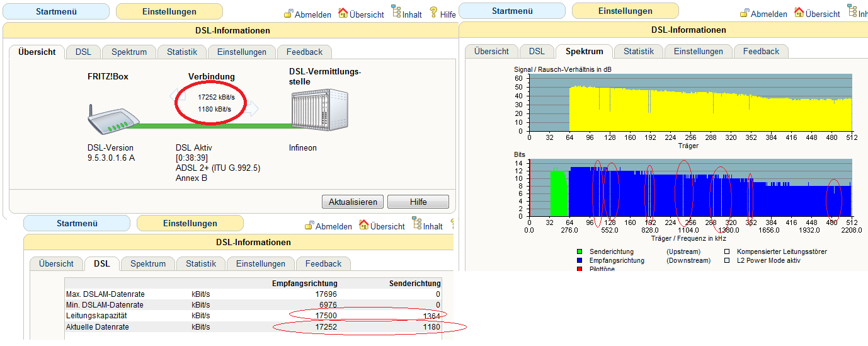Click Abmelden lock icon in DSL-tab window
This screenshot has width=868, height=346.
pyautogui.click(x=309, y=225)
